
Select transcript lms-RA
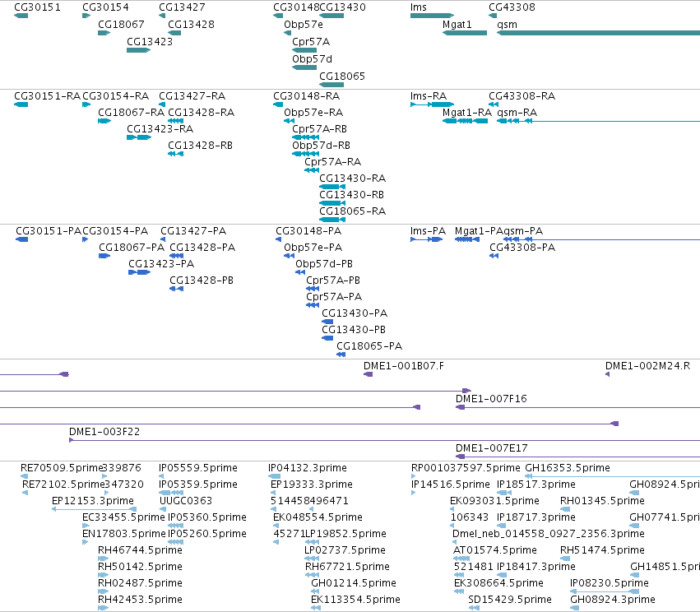click(432, 104)
